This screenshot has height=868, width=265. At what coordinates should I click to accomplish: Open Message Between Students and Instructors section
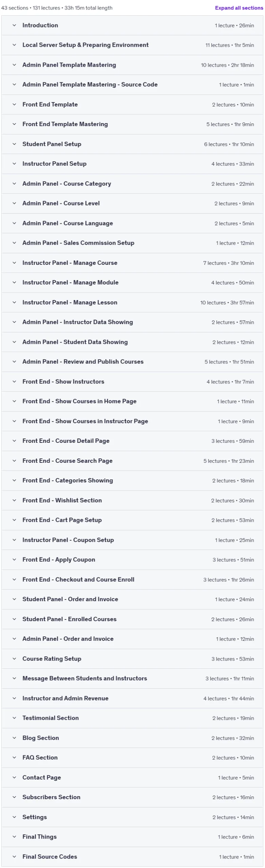132,678
